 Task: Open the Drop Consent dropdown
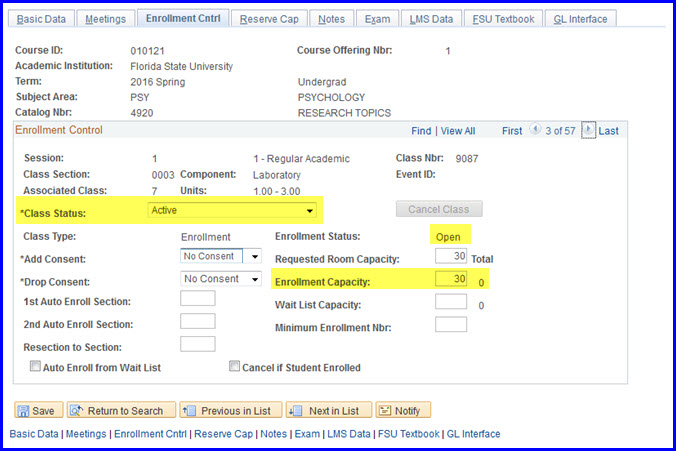pos(221,279)
